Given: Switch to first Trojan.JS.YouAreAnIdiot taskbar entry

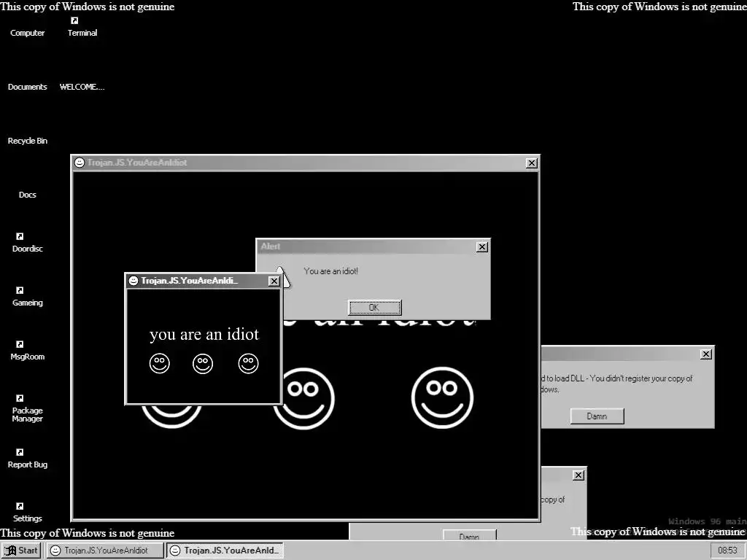Looking at the screenshot, I should click(x=105, y=551).
